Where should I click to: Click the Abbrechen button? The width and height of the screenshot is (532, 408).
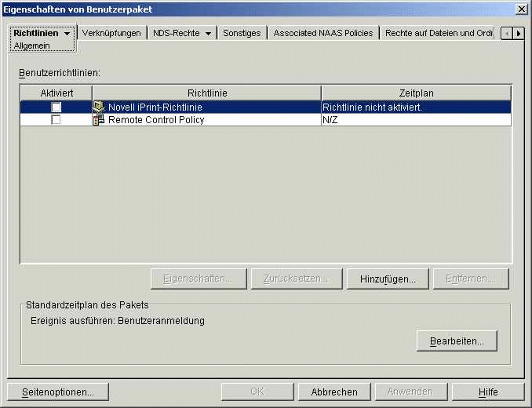coord(334,392)
